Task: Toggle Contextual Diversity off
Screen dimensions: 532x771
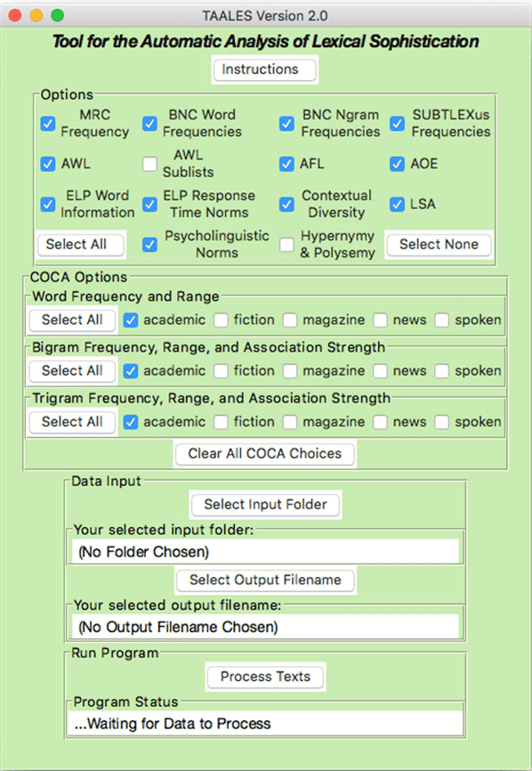Action: [x=286, y=204]
